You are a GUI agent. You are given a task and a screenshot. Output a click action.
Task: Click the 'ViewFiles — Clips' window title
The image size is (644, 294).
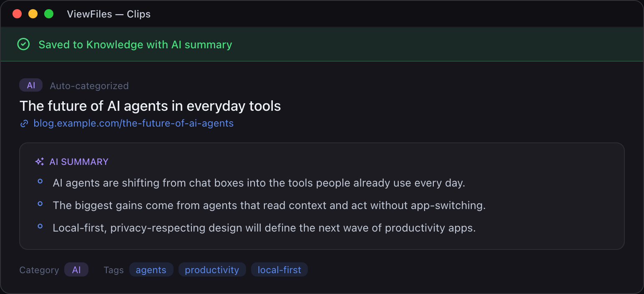[x=109, y=14]
